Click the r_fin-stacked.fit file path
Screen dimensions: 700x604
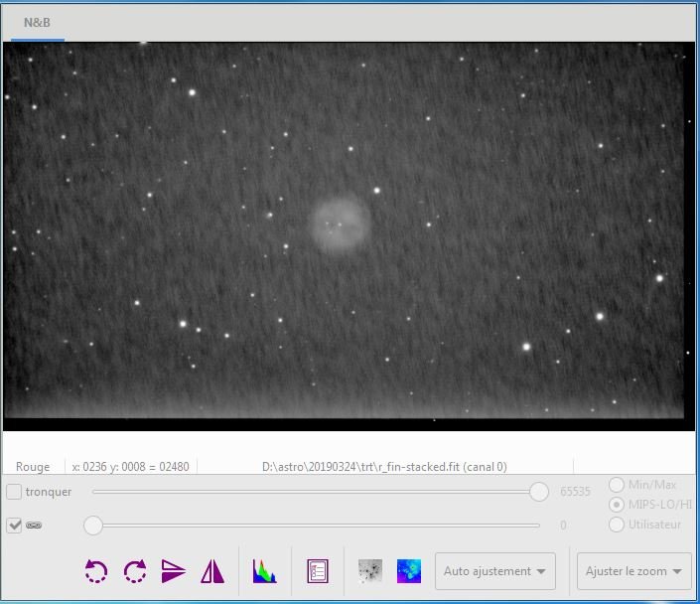(384, 467)
